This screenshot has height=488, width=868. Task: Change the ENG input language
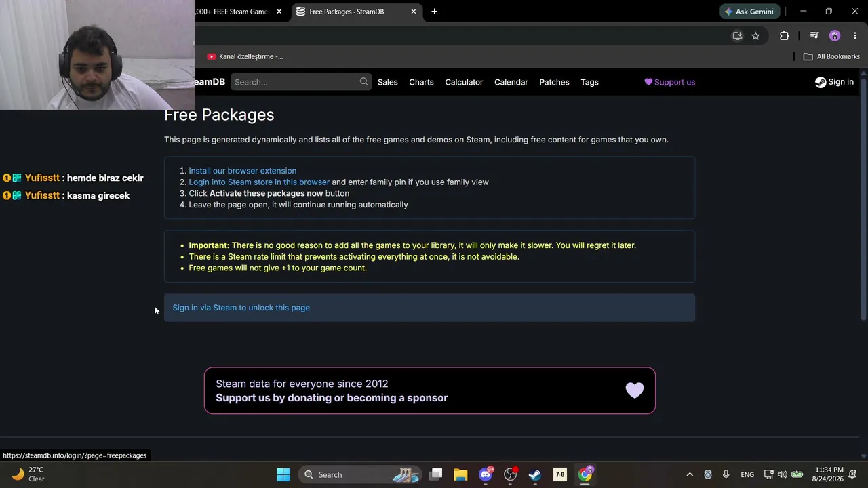pos(747,474)
